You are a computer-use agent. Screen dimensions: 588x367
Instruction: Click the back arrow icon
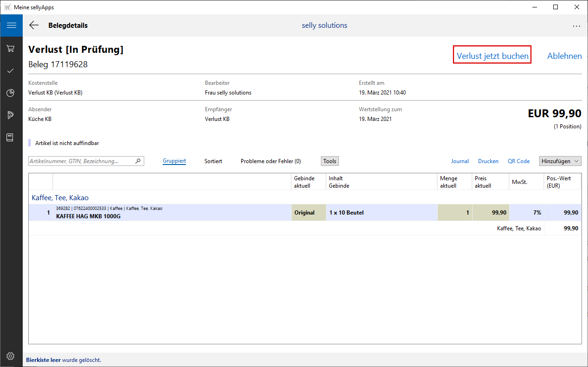point(34,25)
